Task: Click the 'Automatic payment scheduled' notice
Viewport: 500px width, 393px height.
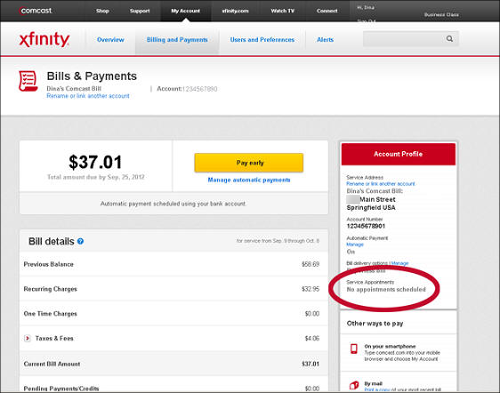Action: point(173,204)
